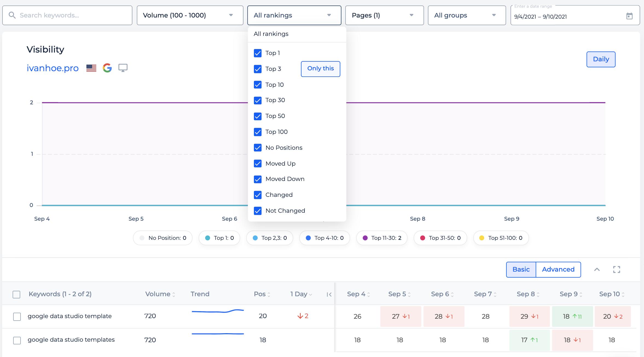Screen dimensions: 644x357
Task: Click the sort ascending icon on Pos column
Action: [x=269, y=292]
